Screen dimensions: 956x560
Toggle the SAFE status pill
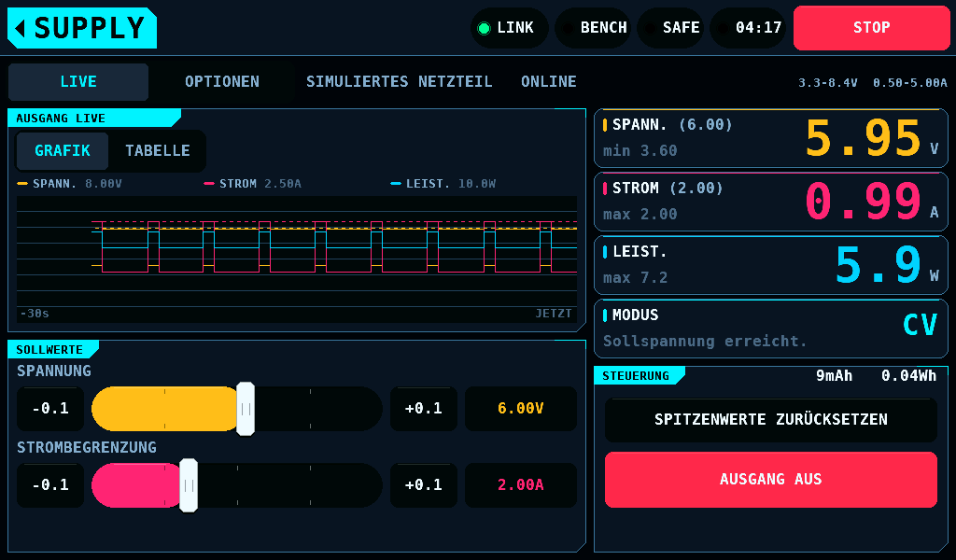[x=672, y=28]
